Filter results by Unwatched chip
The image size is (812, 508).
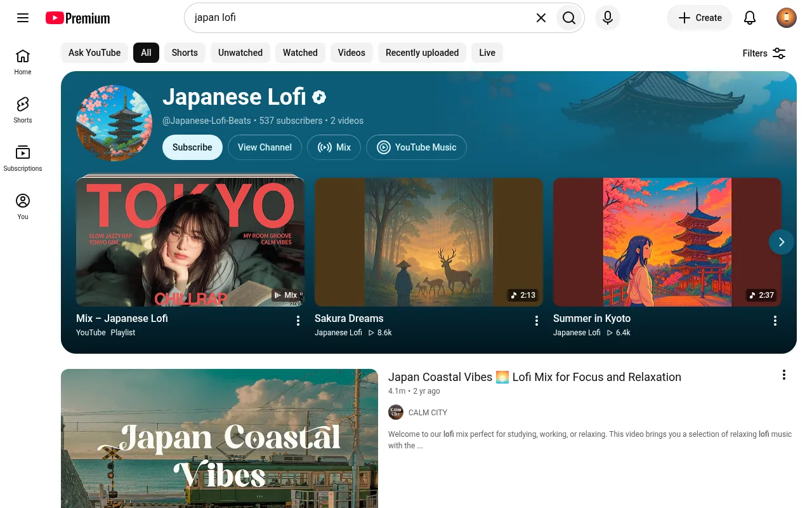click(x=240, y=53)
